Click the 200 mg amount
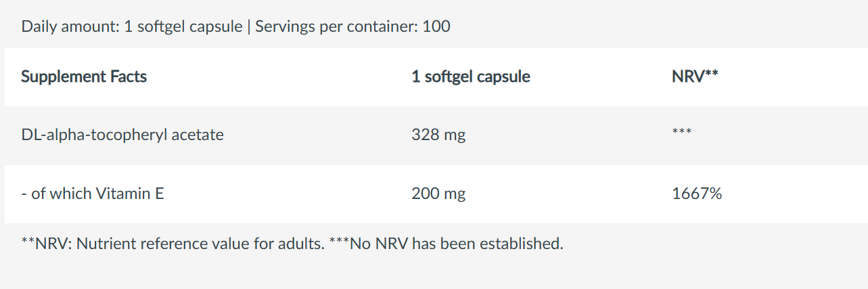Screen dimensions: 868x289 pyautogui.click(x=438, y=194)
